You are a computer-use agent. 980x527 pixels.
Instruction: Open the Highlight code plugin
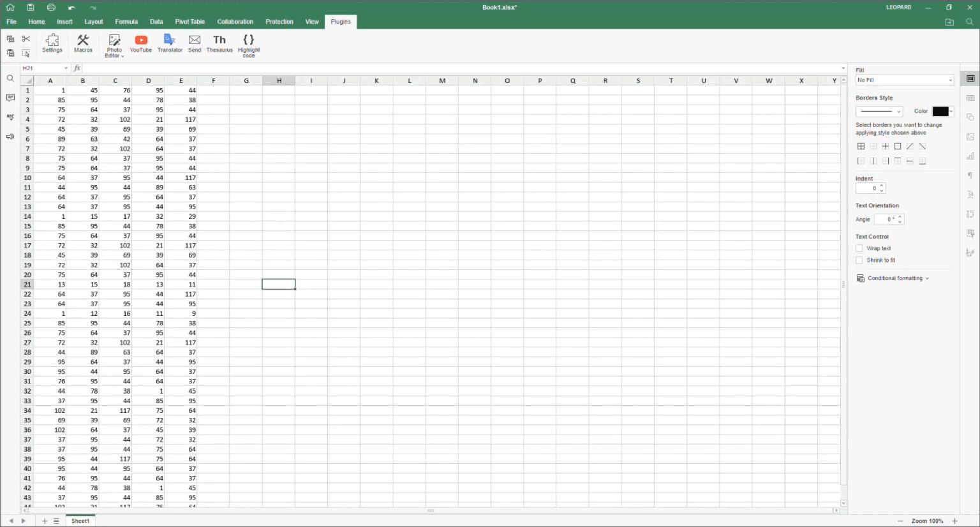248,45
